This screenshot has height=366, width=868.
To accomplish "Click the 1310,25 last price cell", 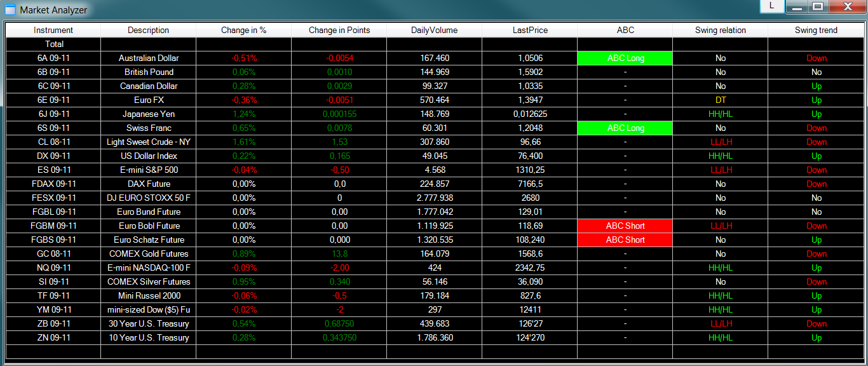I will coord(530,170).
